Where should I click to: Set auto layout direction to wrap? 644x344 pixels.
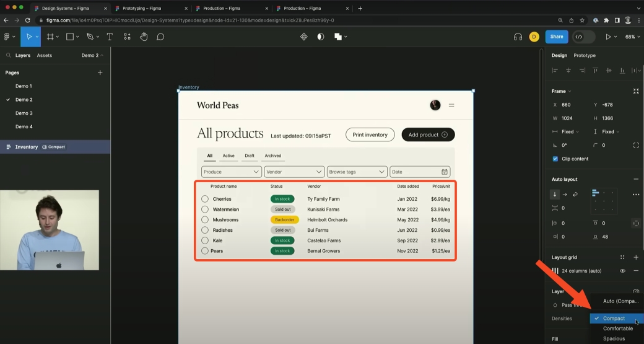point(575,195)
